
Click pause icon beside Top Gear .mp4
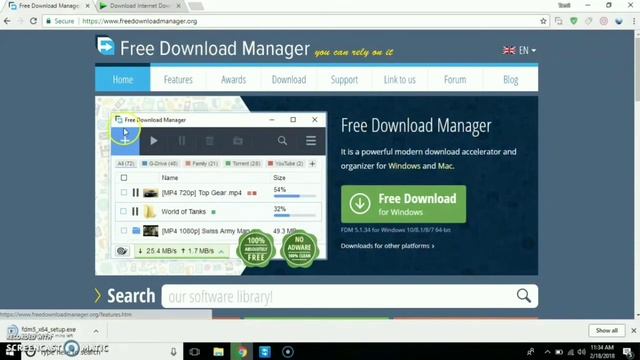tap(136, 193)
